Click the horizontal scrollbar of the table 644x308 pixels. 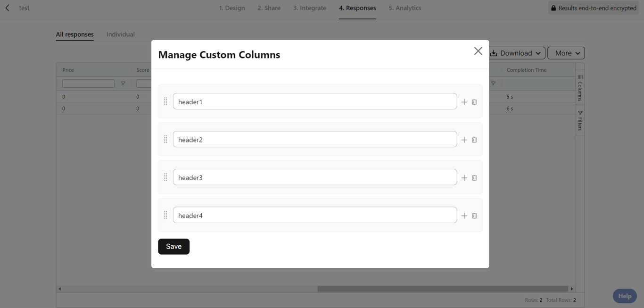pyautogui.click(x=442, y=289)
